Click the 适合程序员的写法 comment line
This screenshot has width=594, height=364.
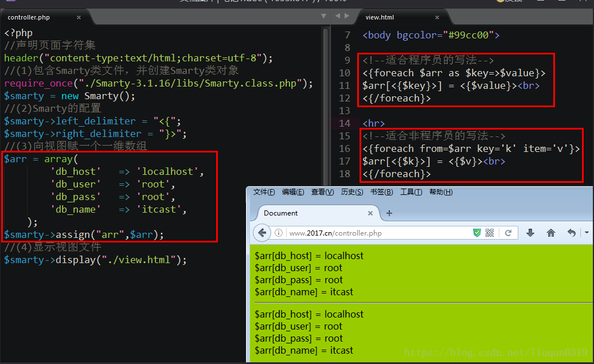pos(428,60)
